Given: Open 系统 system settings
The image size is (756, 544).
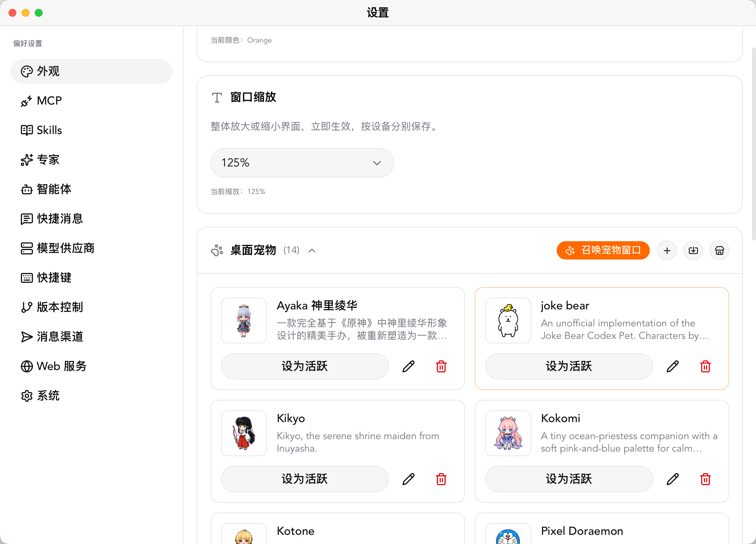Looking at the screenshot, I should (91, 396).
